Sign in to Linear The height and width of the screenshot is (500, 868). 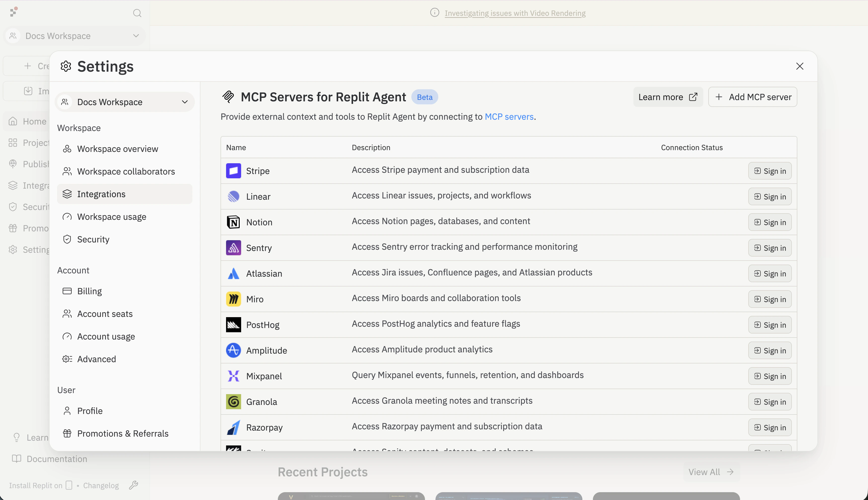(x=770, y=196)
